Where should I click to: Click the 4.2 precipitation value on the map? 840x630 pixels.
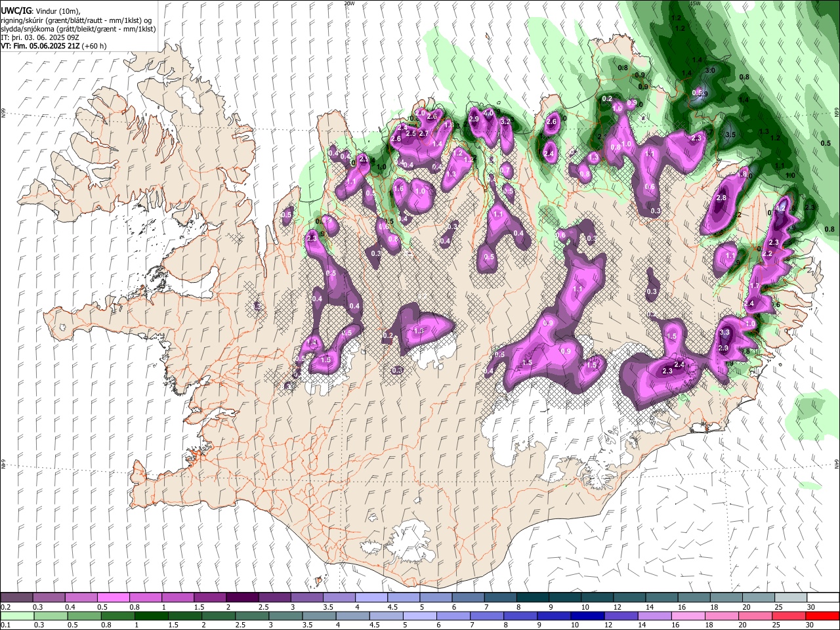[781, 207]
